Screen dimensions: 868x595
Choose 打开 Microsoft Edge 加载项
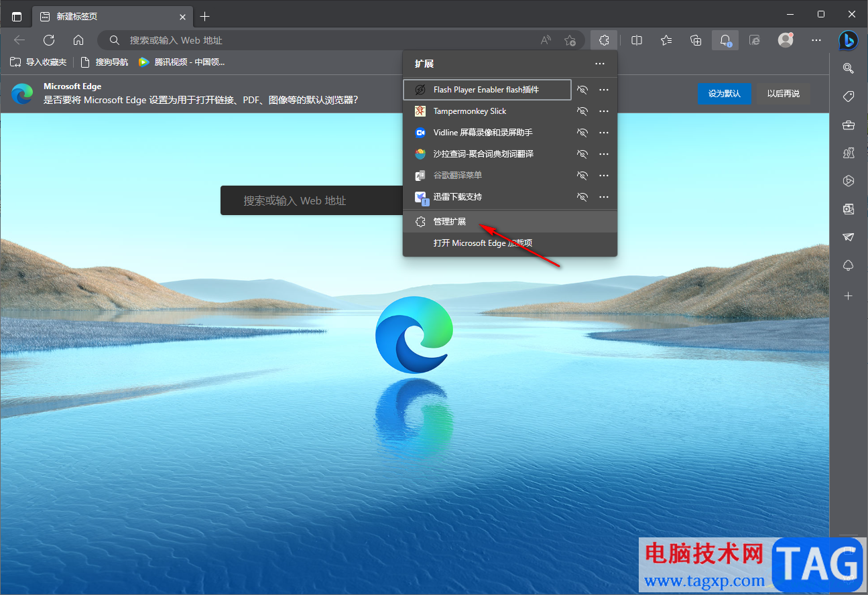click(x=510, y=243)
